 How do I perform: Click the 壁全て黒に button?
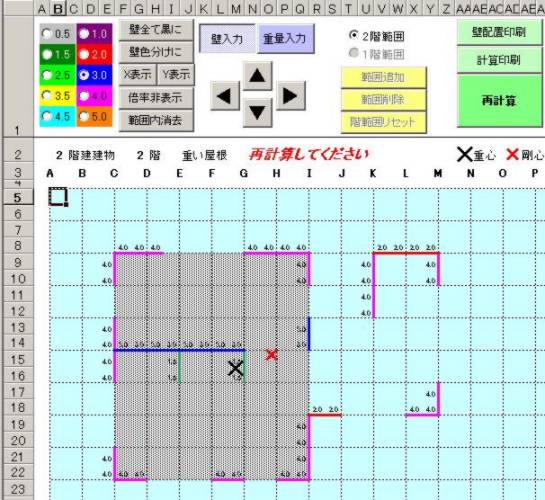(x=156, y=30)
